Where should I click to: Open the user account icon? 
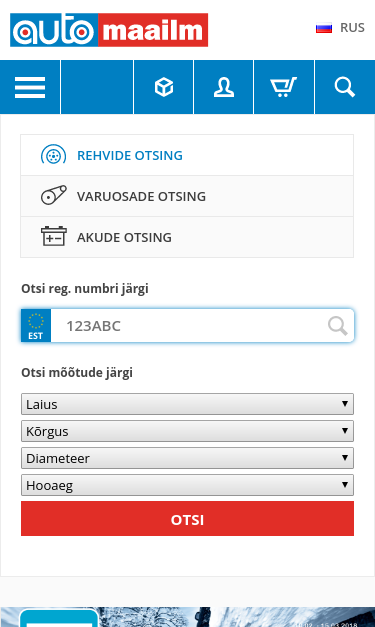tap(223, 87)
